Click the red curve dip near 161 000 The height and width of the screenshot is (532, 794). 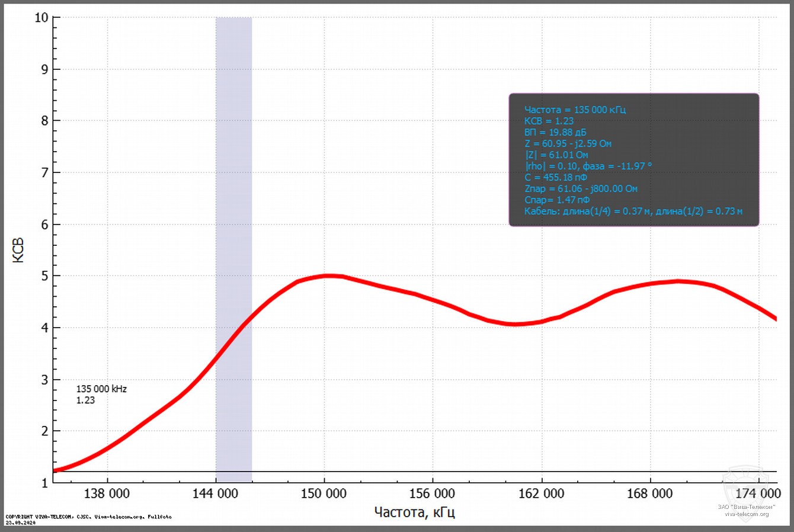coord(514,324)
